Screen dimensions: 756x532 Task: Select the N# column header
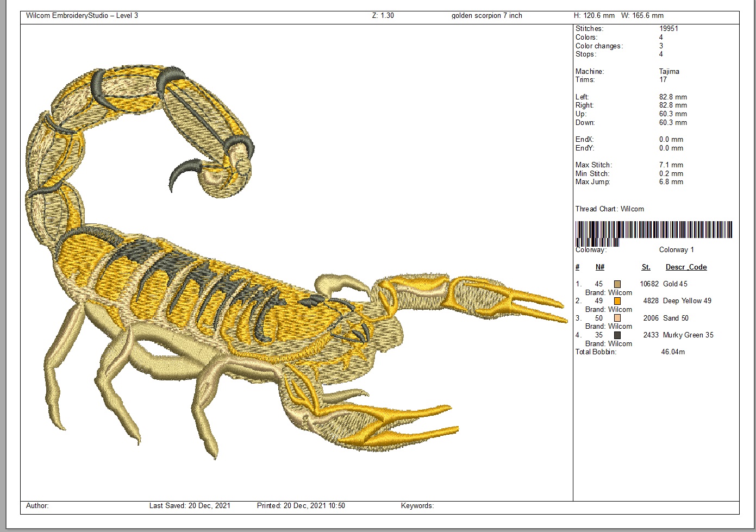(599, 267)
